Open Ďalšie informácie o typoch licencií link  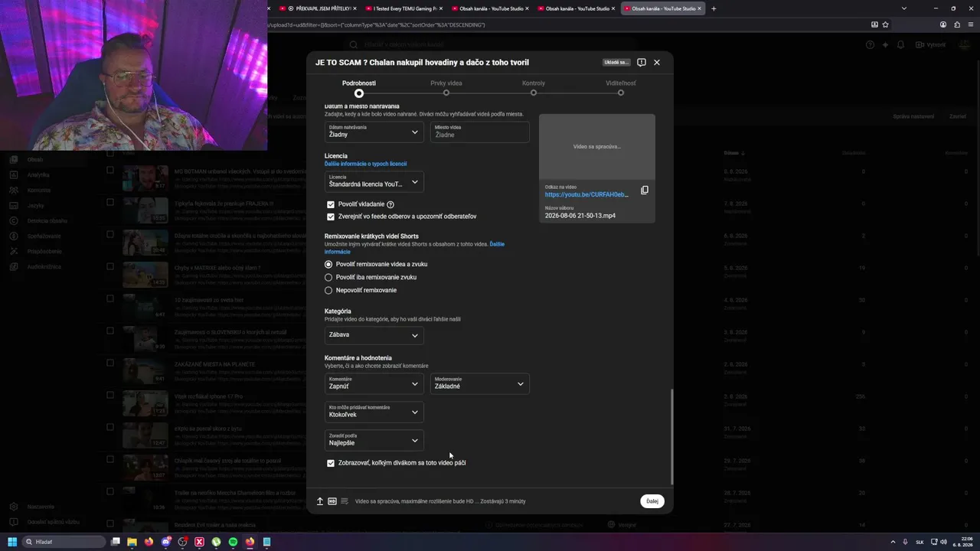coord(366,164)
